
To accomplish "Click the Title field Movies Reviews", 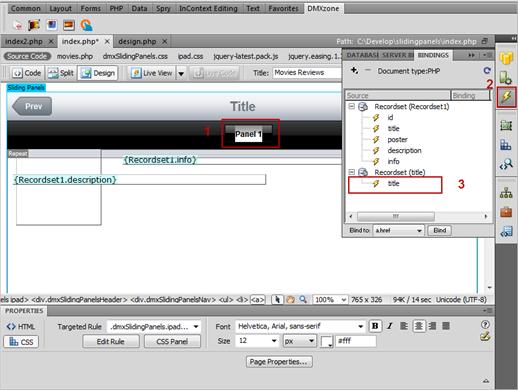I will 307,73.
